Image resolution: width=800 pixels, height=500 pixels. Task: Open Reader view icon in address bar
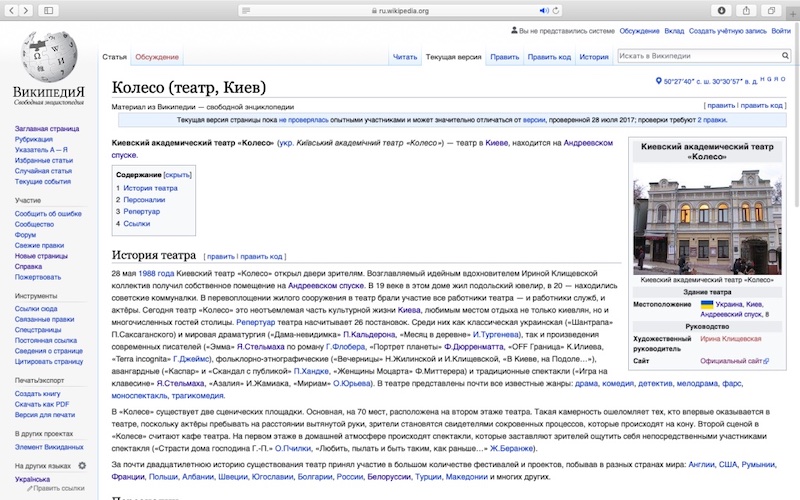tap(246, 10)
